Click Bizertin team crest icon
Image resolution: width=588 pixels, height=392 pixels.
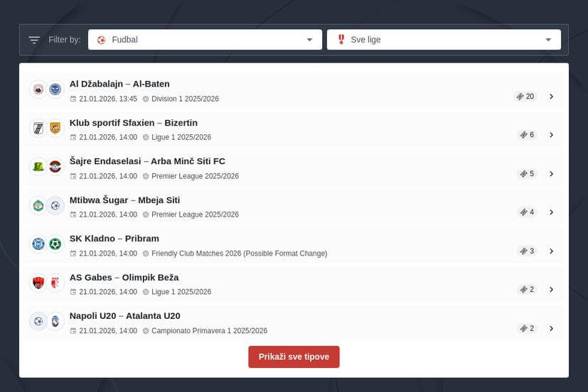pos(55,129)
